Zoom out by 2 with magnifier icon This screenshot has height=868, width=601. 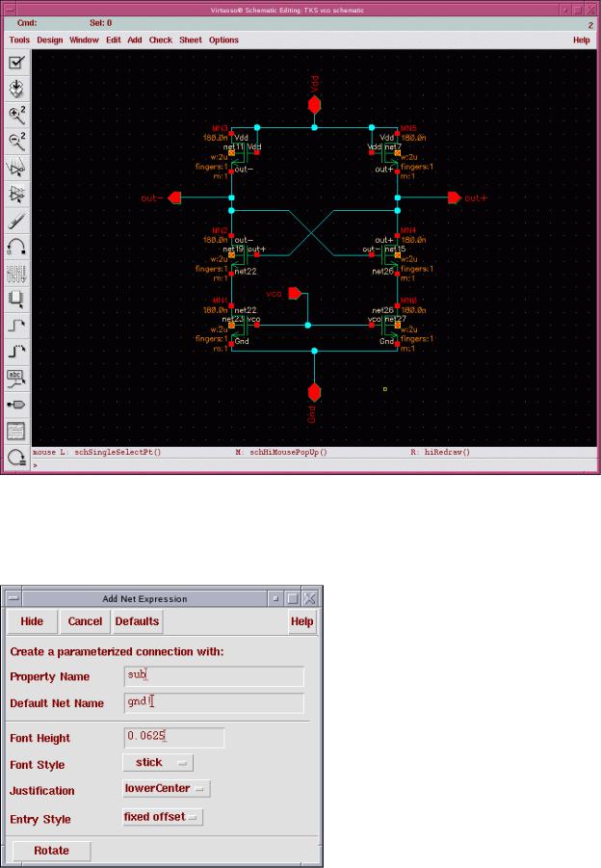coord(16,142)
